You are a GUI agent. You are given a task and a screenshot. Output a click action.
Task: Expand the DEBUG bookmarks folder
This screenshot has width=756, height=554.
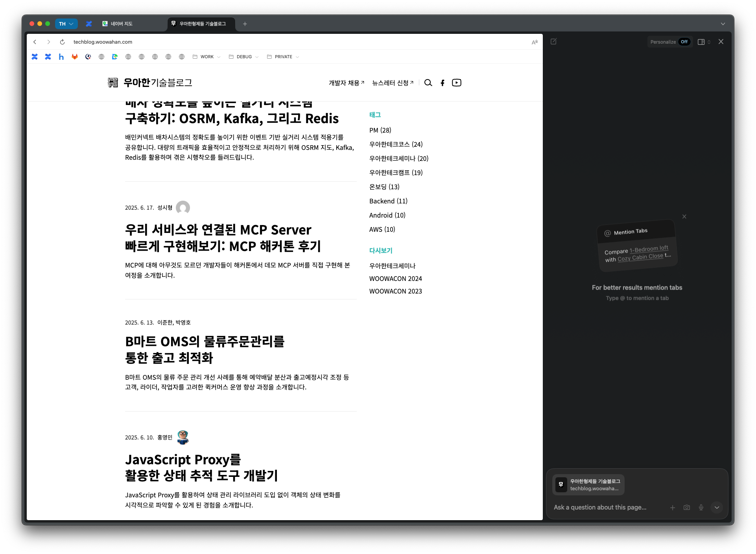(x=243, y=57)
